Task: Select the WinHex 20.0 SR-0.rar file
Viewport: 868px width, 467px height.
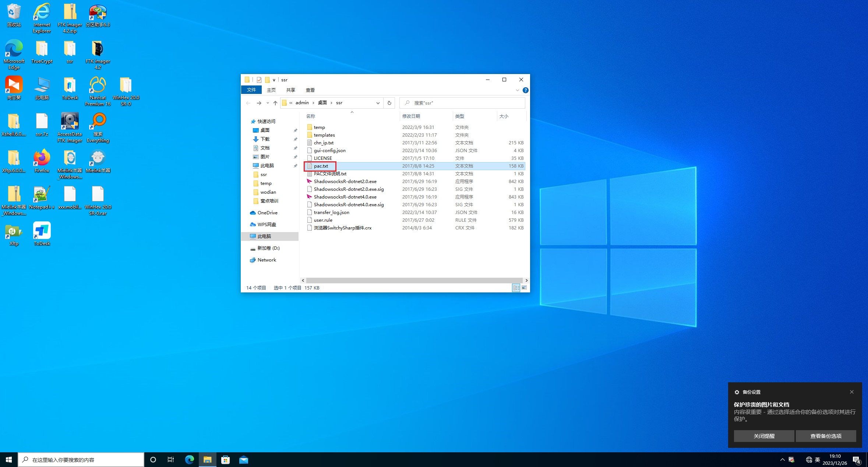Action: click(x=98, y=200)
